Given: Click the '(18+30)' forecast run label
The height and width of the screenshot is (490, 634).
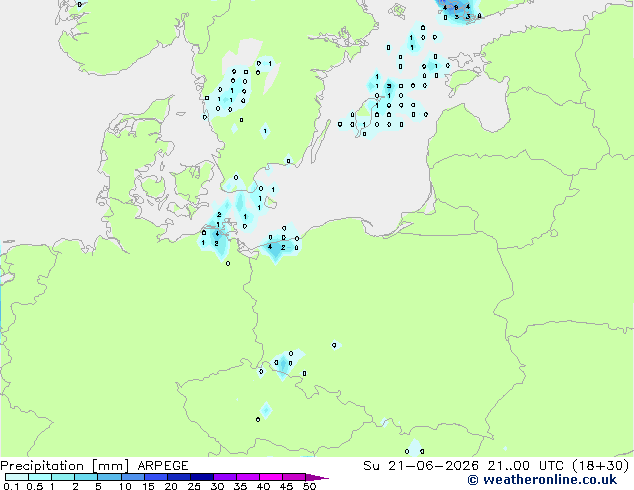Looking at the screenshot, I should pos(600,466).
